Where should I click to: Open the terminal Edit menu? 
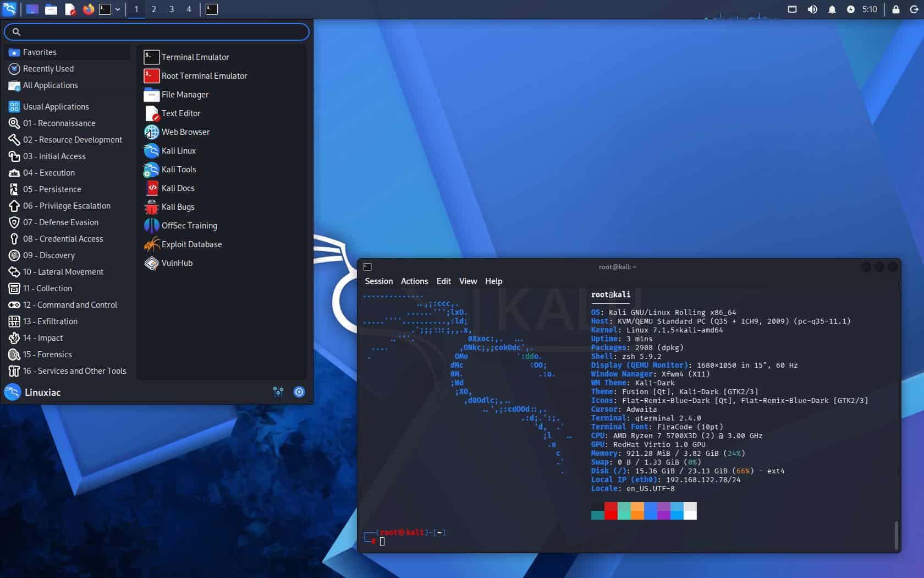(x=443, y=281)
